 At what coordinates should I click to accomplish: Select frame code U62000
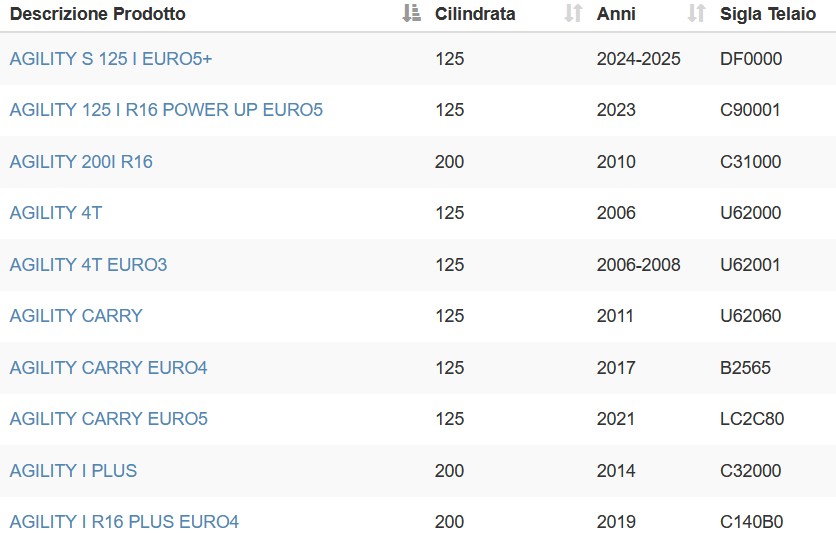point(750,213)
